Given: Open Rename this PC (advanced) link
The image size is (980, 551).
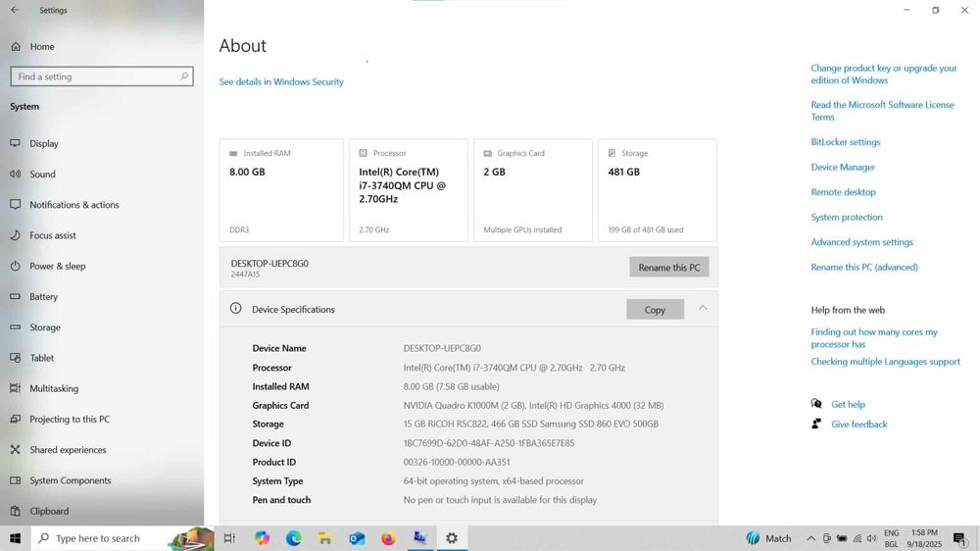Looking at the screenshot, I should [864, 267].
